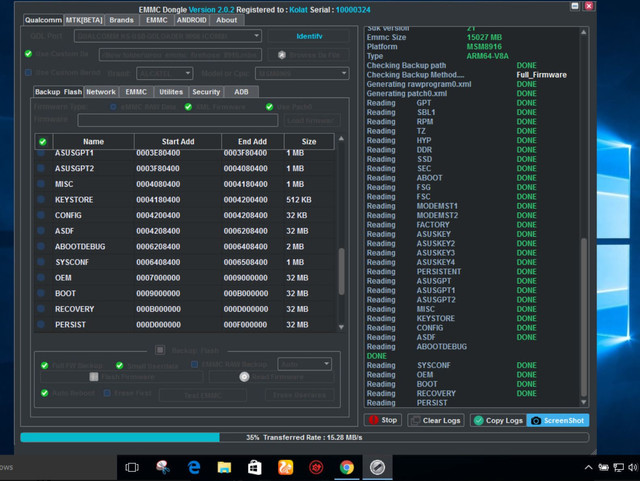
Task: Check the RECOVERY partition row checkbox
Action: point(41,309)
